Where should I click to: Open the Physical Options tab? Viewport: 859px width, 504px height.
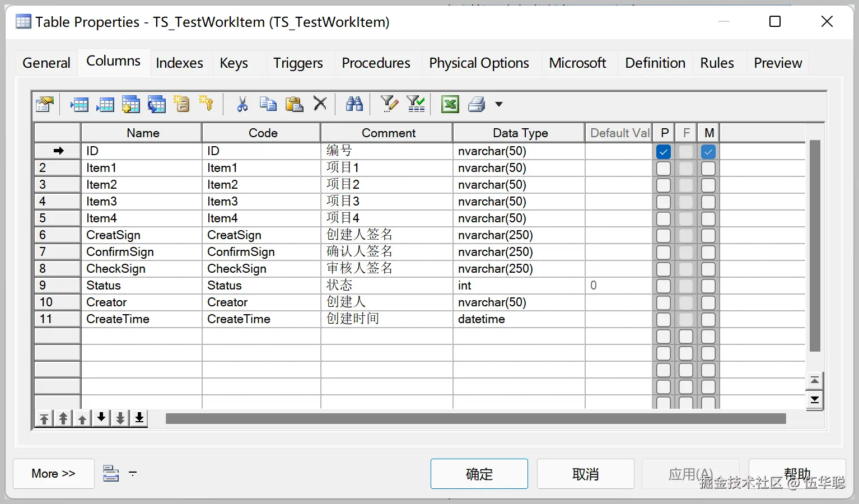pyautogui.click(x=479, y=63)
